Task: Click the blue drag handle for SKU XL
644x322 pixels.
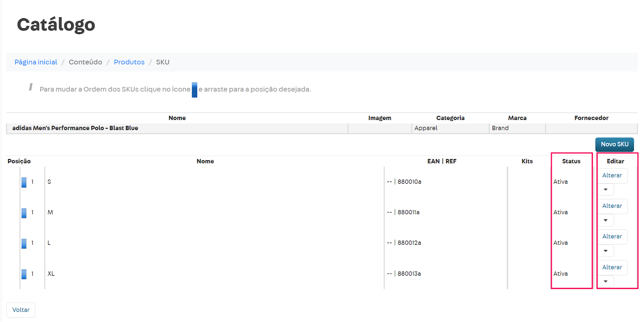Action: (x=24, y=274)
